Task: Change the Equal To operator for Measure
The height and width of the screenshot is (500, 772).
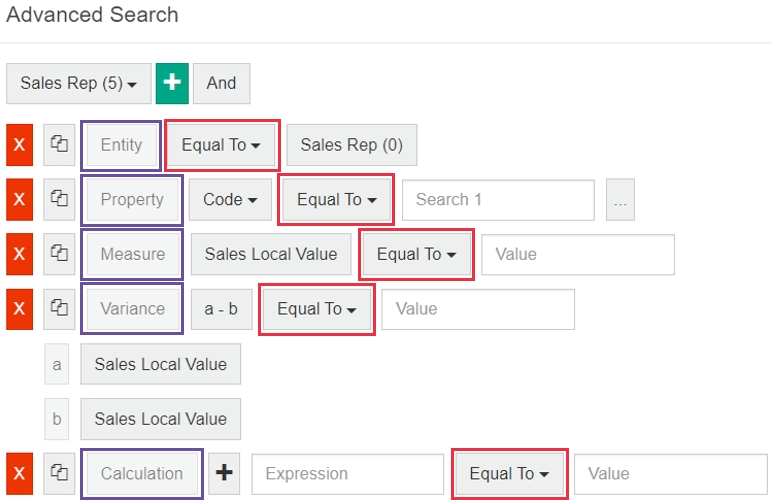Action: 416,254
